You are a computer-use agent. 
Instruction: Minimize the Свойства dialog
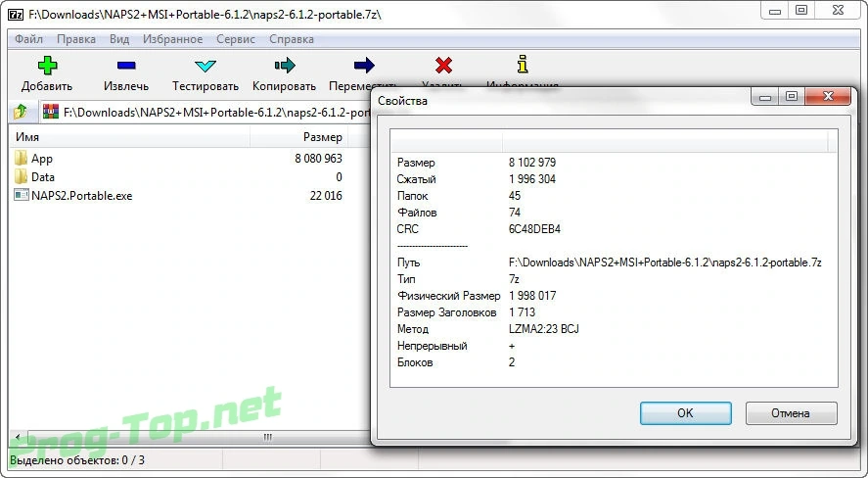click(765, 97)
